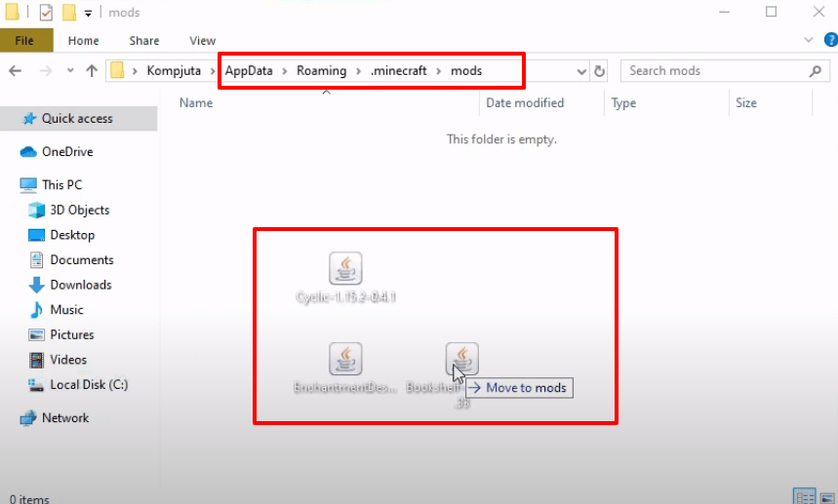Screen dimensions: 838x504
Task: Click the folder icon in address bar
Action: pyautogui.click(x=117, y=70)
